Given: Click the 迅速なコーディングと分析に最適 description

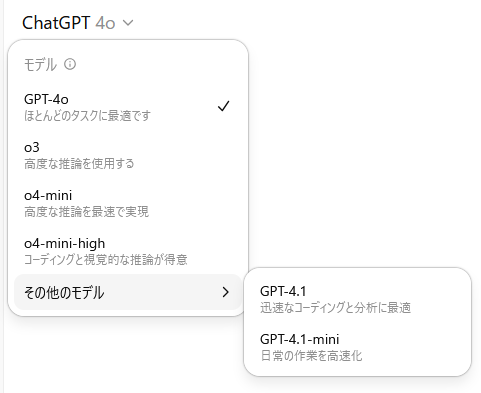Looking at the screenshot, I should [335, 307].
